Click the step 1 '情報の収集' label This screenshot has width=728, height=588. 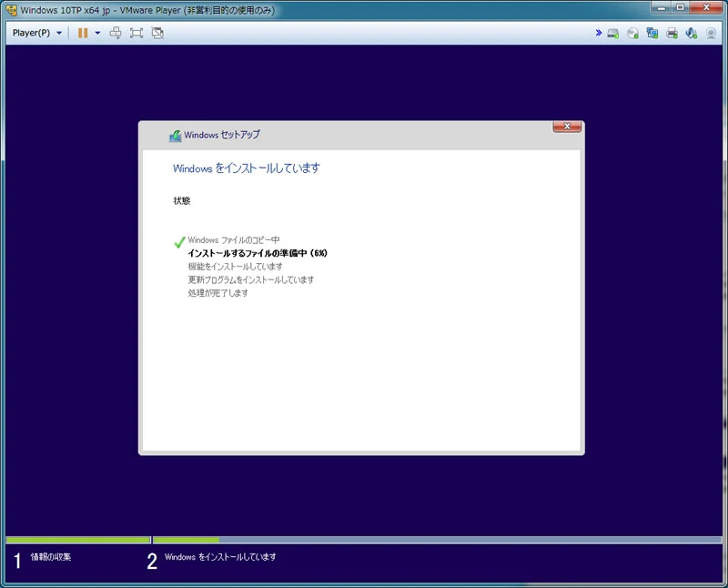point(51,556)
